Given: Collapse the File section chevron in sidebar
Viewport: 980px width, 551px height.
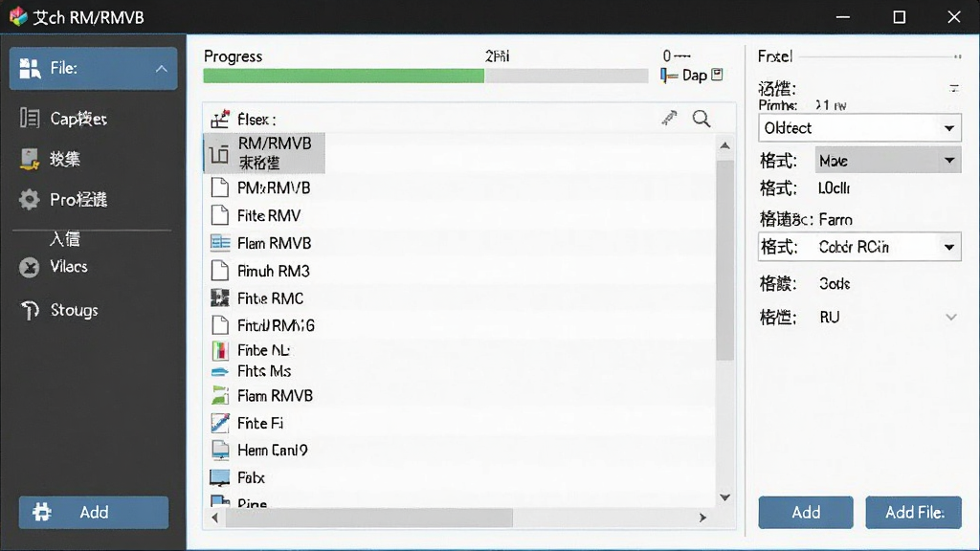Looking at the screenshot, I should [161, 69].
